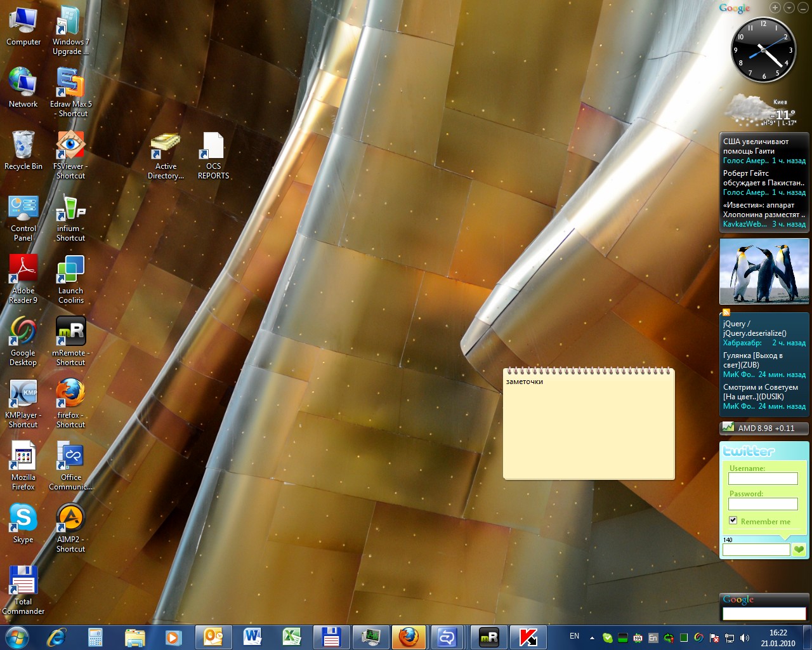This screenshot has width=812, height=650.
Task: Open the jQuery.deserialize() news headline
Action: [x=754, y=328]
